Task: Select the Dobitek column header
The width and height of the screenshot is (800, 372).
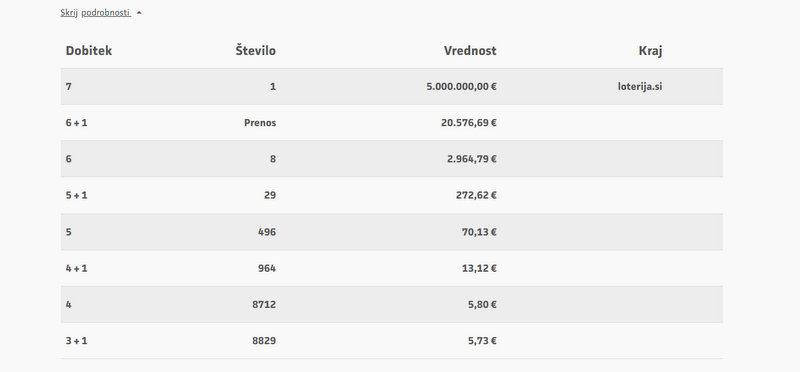Action: tap(89, 51)
